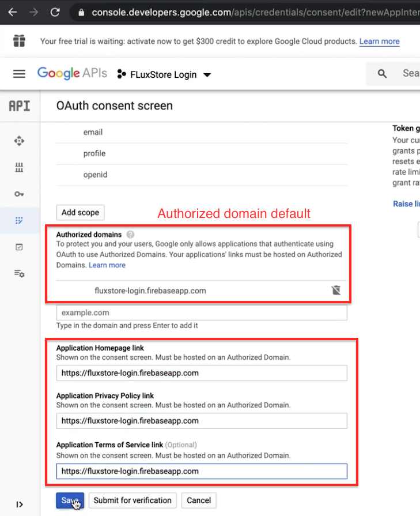Select the OAuth consent screen sidebar icon
420x516 pixels.
coord(19,220)
